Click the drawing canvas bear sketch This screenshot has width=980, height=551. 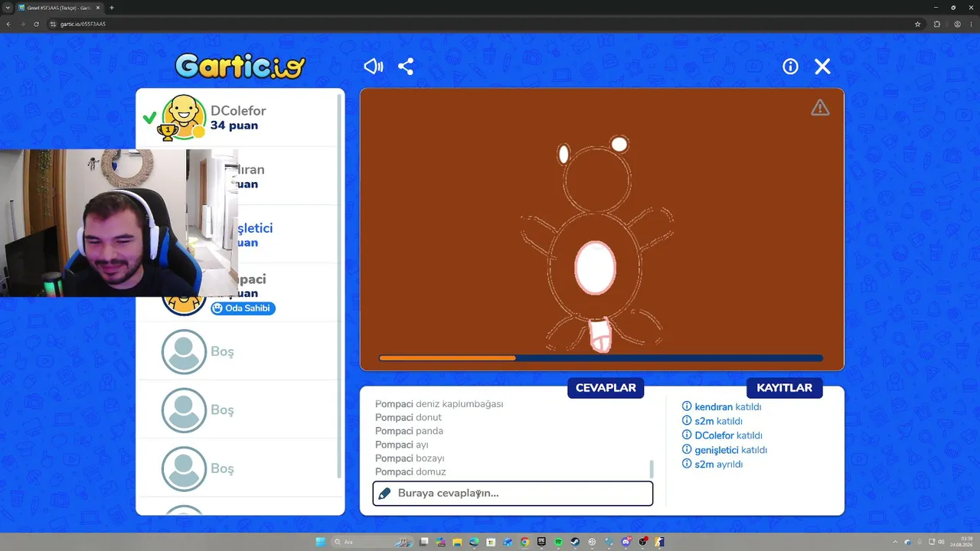point(597,245)
